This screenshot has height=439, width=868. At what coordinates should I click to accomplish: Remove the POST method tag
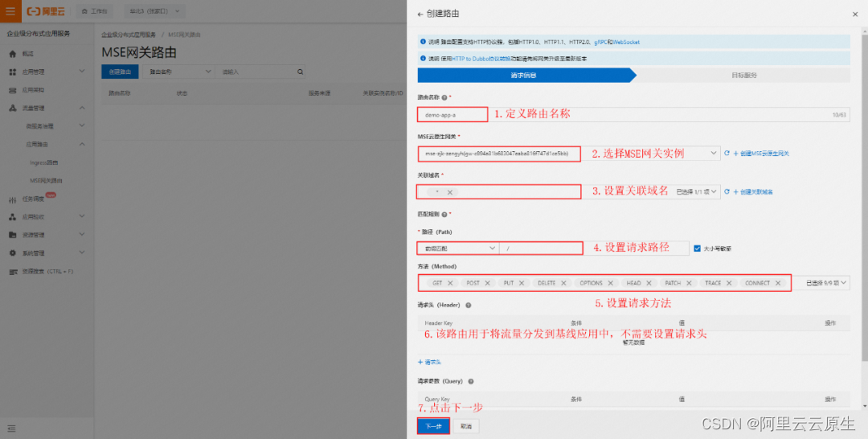(487, 283)
